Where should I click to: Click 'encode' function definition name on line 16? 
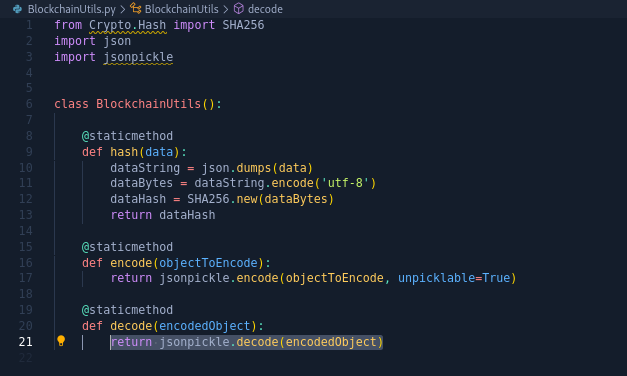[x=131, y=263]
